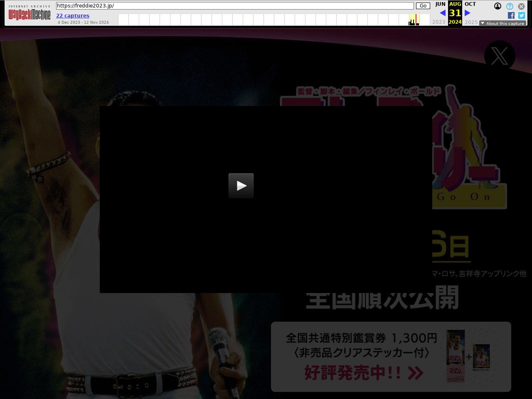The width and height of the screenshot is (532, 399).
Task: Open the user account icon
Action: pos(498,6)
